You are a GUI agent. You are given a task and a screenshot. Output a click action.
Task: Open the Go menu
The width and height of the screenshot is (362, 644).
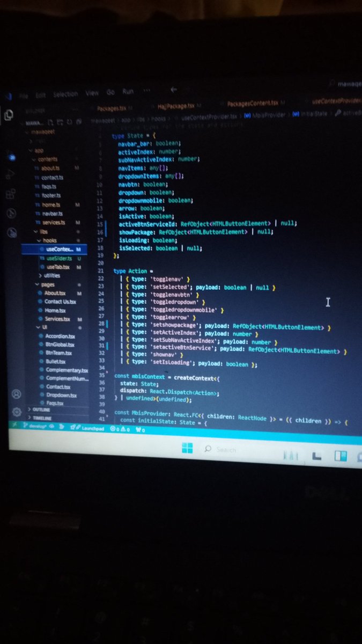[x=110, y=92]
